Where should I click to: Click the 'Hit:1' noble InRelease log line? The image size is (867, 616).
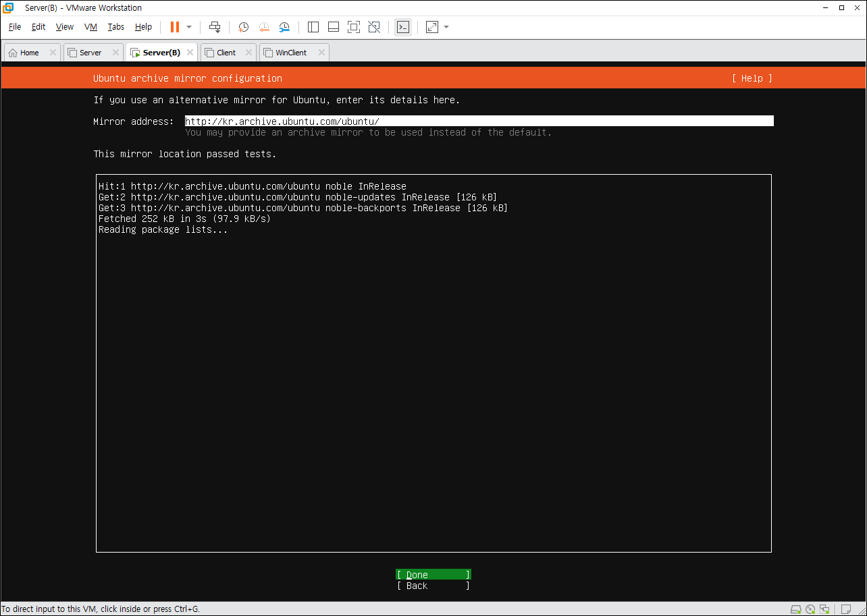[x=253, y=186]
